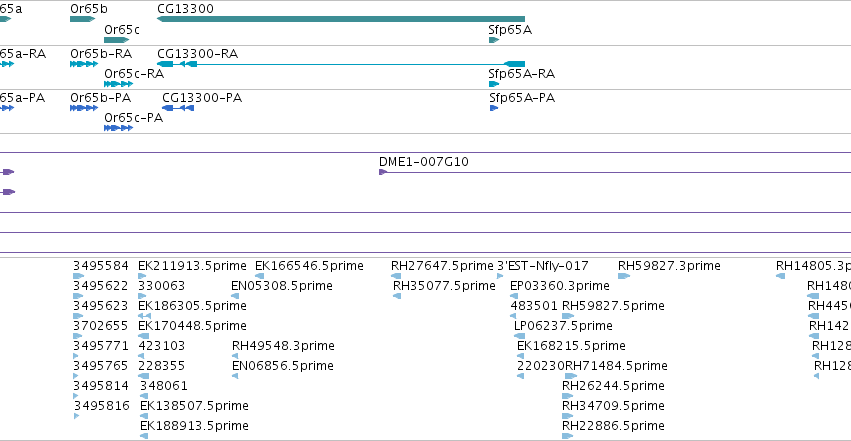Select the CG13300-PA protein glyph
The image size is (851, 441).
[178, 108]
